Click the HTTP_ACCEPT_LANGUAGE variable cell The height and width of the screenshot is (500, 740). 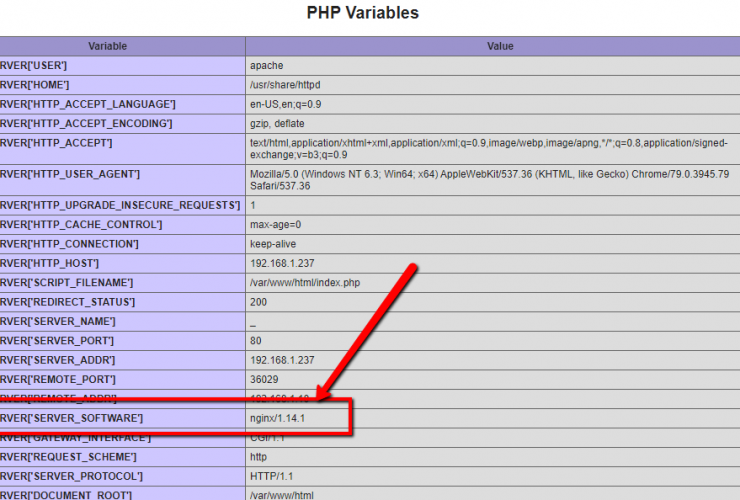coord(89,104)
